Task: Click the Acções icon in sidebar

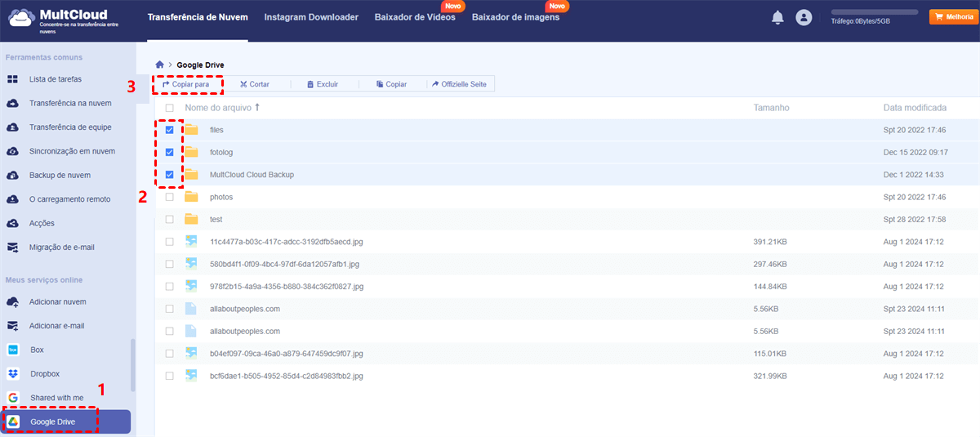Action: (12, 223)
